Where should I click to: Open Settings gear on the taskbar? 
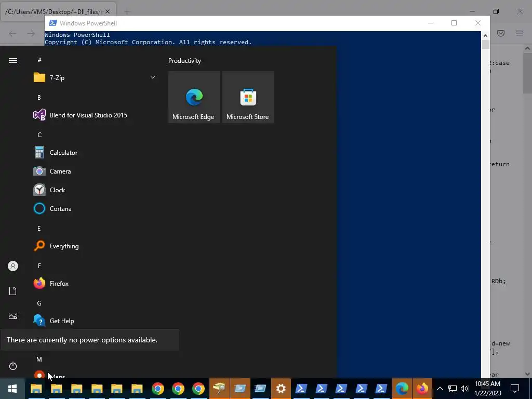(x=281, y=389)
